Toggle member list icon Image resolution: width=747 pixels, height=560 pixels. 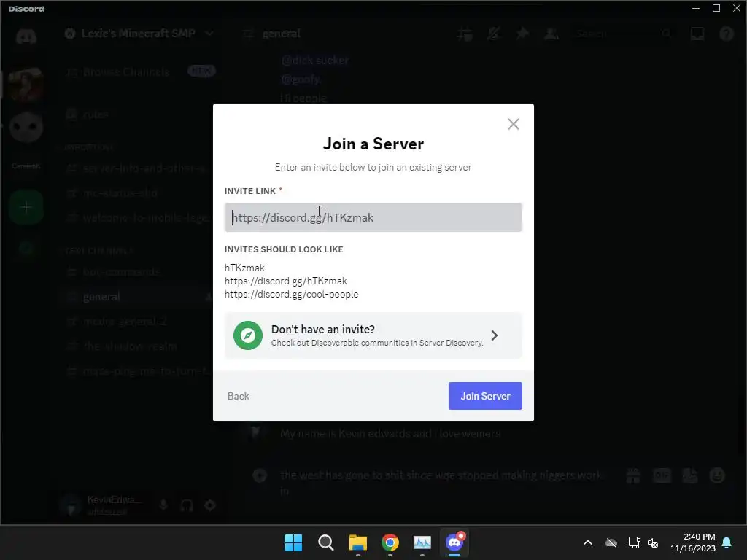tap(551, 34)
